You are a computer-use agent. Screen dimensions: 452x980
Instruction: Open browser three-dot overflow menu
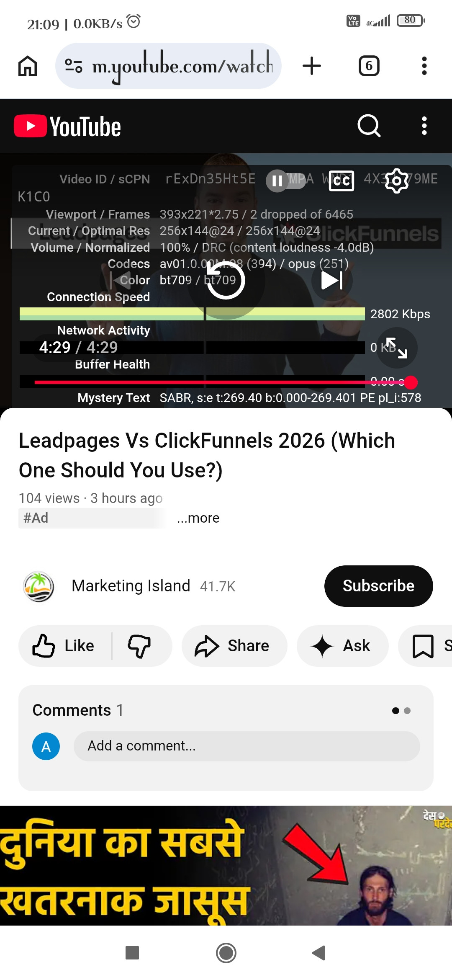click(424, 66)
